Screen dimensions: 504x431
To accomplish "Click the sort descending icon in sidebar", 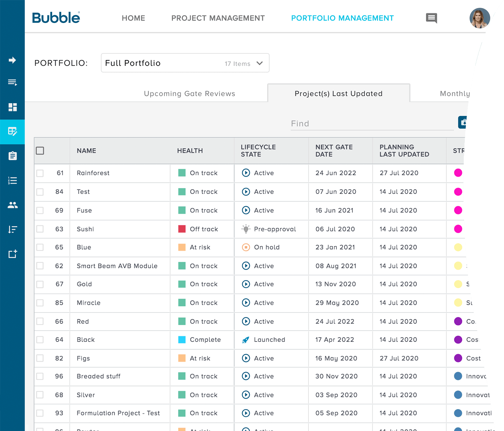I will pos(12,230).
